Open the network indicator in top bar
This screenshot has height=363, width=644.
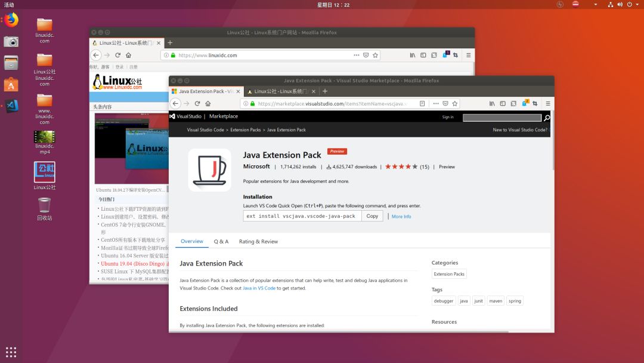click(611, 5)
